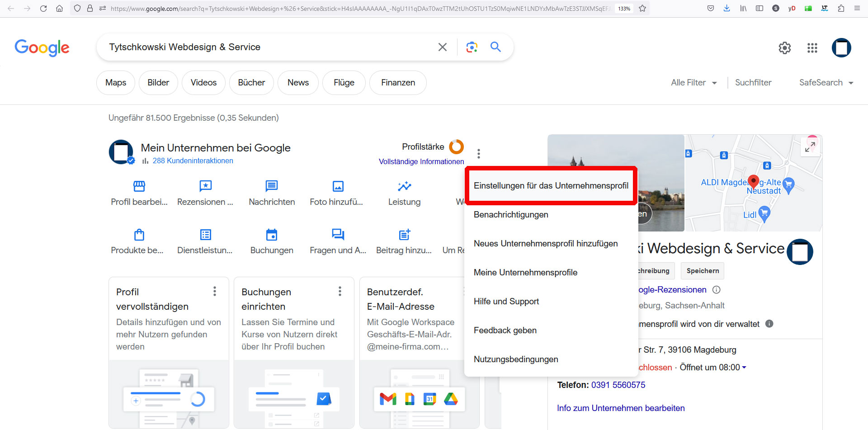
Task: Click profile managed info icon
Action: (x=769, y=324)
